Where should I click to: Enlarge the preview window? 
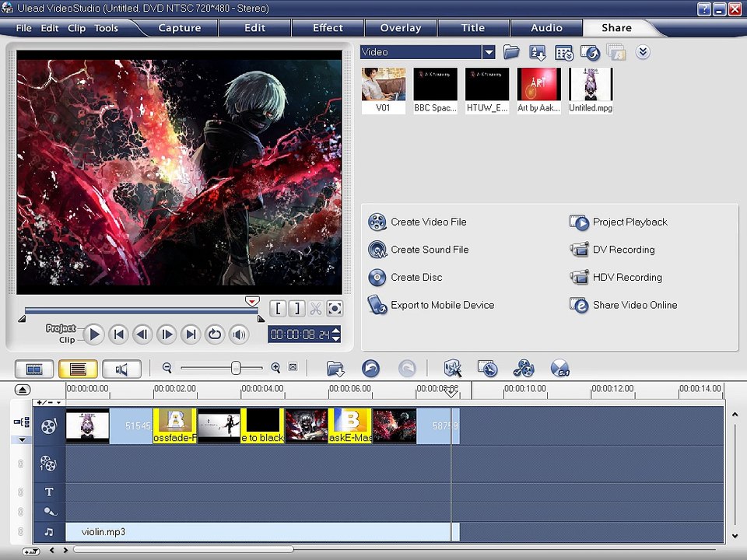pyautogui.click(x=335, y=309)
